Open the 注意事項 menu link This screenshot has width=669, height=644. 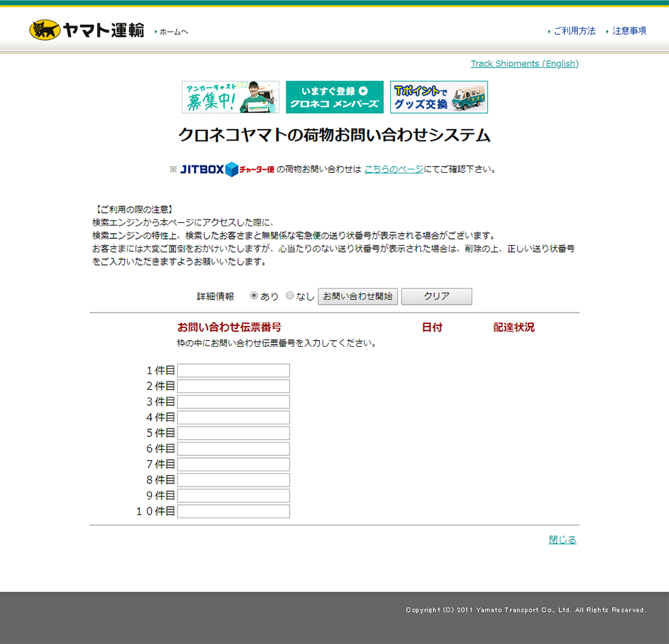(629, 31)
